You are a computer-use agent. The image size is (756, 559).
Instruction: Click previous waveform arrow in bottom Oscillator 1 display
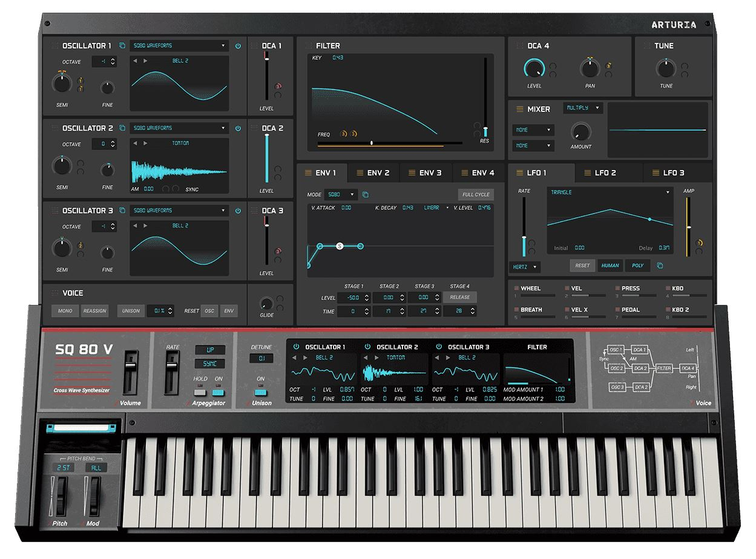294,358
